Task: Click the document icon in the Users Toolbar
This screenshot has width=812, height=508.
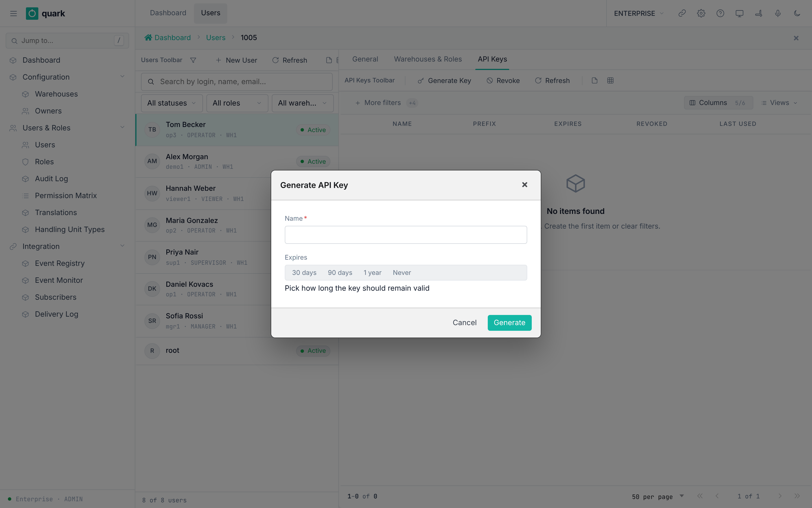Action: 329,60
